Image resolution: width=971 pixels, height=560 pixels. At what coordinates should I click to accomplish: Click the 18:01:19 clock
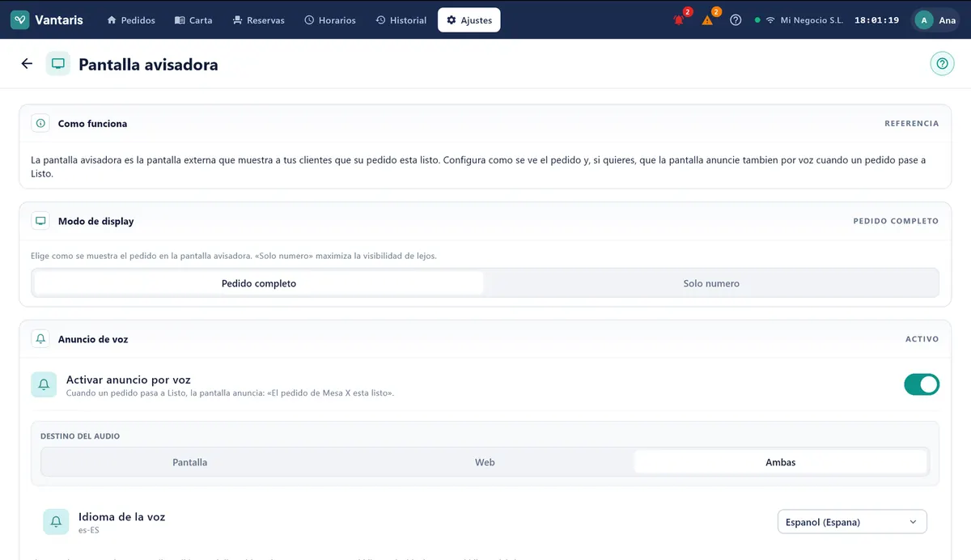coord(876,20)
